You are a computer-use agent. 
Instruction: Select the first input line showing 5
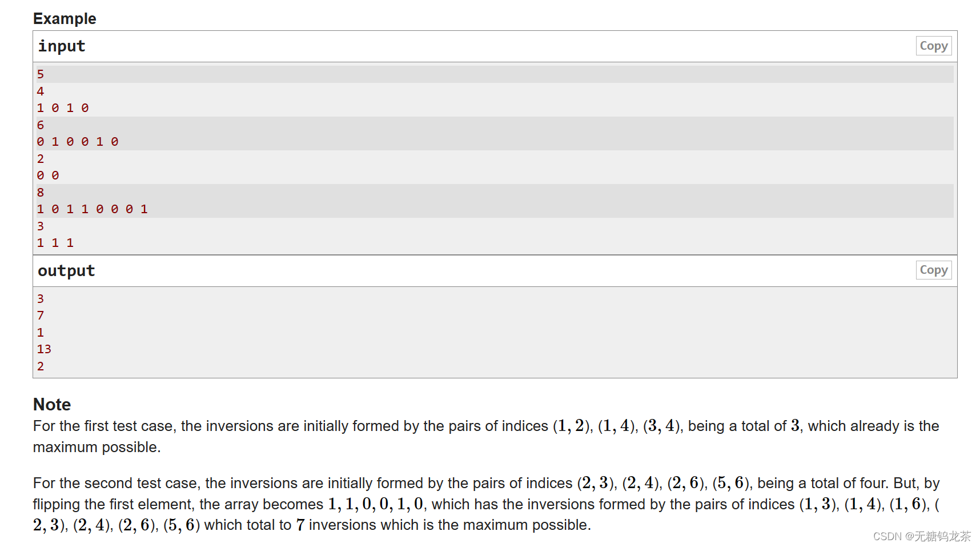pyautogui.click(x=40, y=74)
